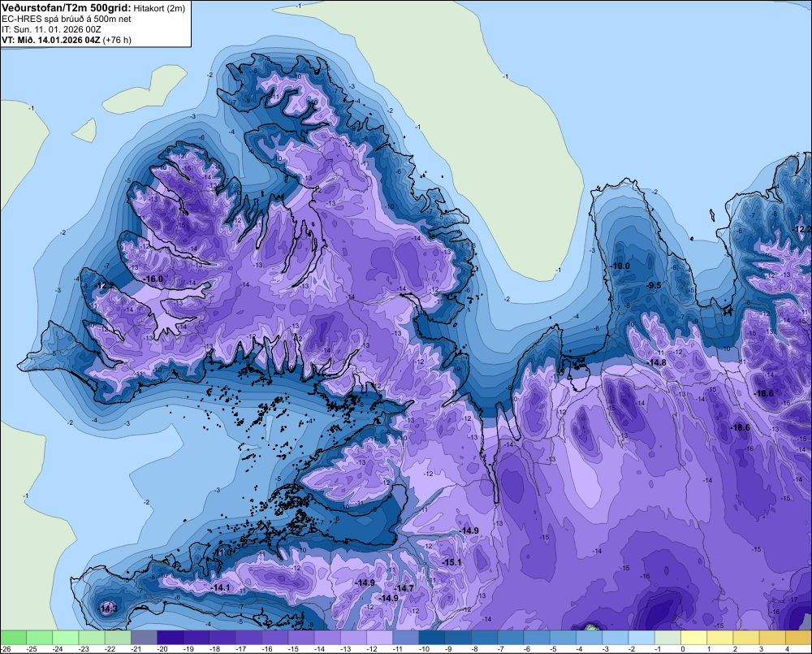Viewport: 812px width, 654px height.
Task: Pick the legend swatch labeled -8
Action: click(x=484, y=637)
